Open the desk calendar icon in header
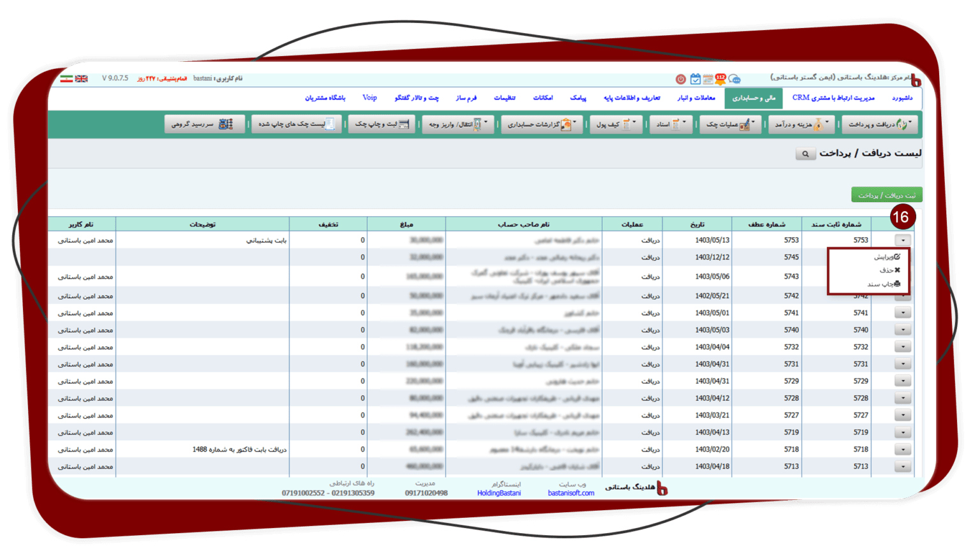This screenshot has height=551, width=980. (708, 79)
